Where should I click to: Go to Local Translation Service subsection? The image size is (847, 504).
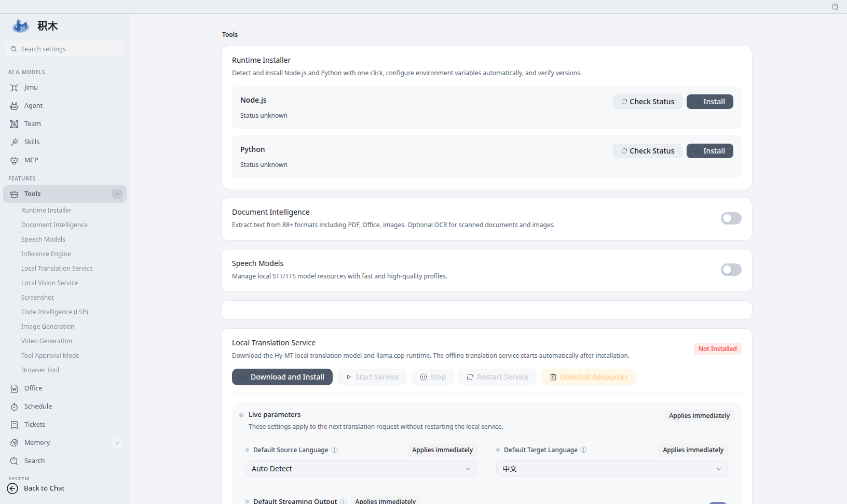coord(57,269)
